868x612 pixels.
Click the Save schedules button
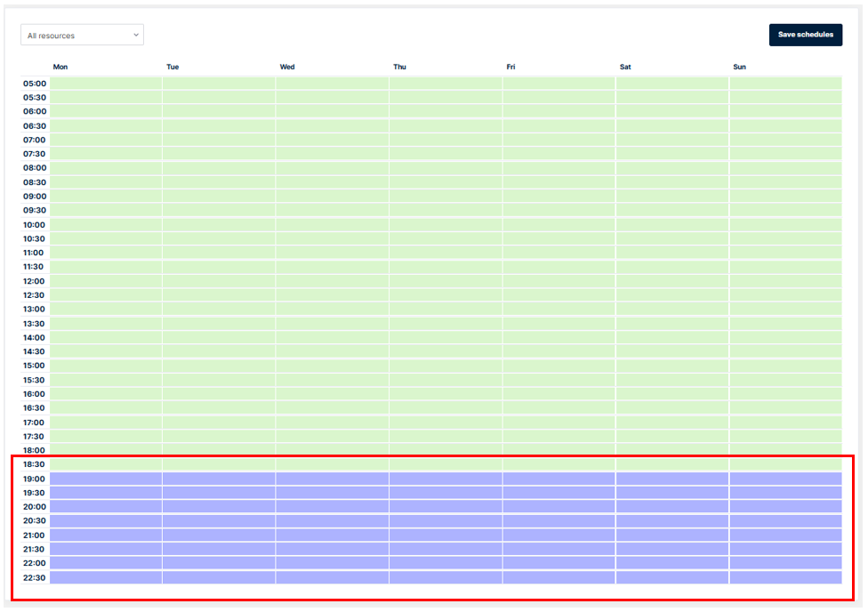[805, 35]
